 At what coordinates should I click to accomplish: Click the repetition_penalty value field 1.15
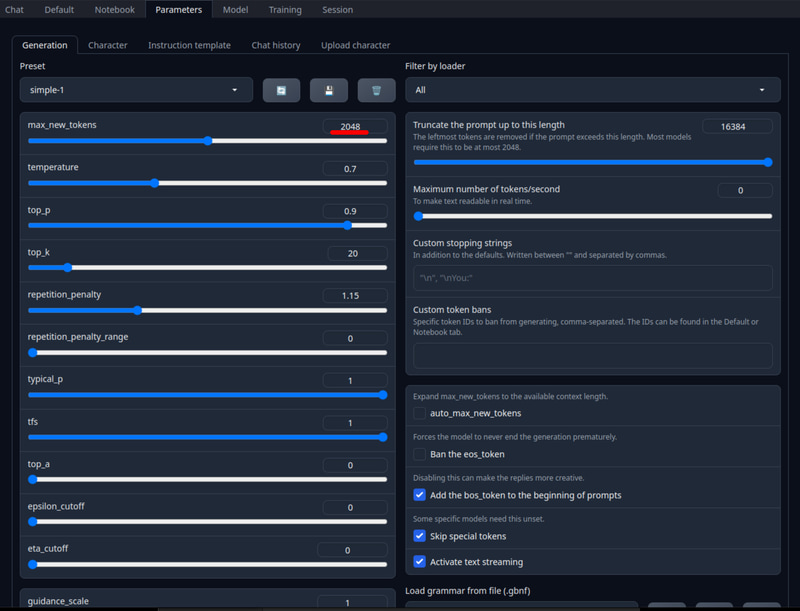pyautogui.click(x=355, y=296)
